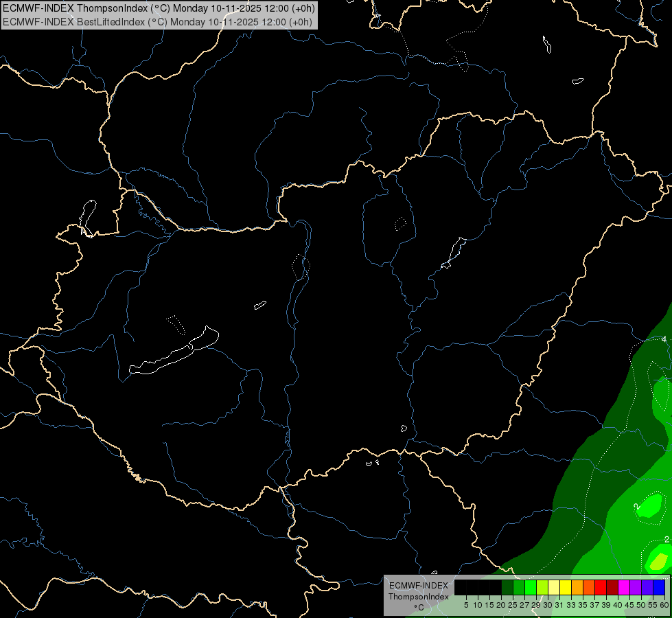Click the legend °C unit label
Image resolution: width=672 pixels, height=618 pixels.
(x=419, y=607)
